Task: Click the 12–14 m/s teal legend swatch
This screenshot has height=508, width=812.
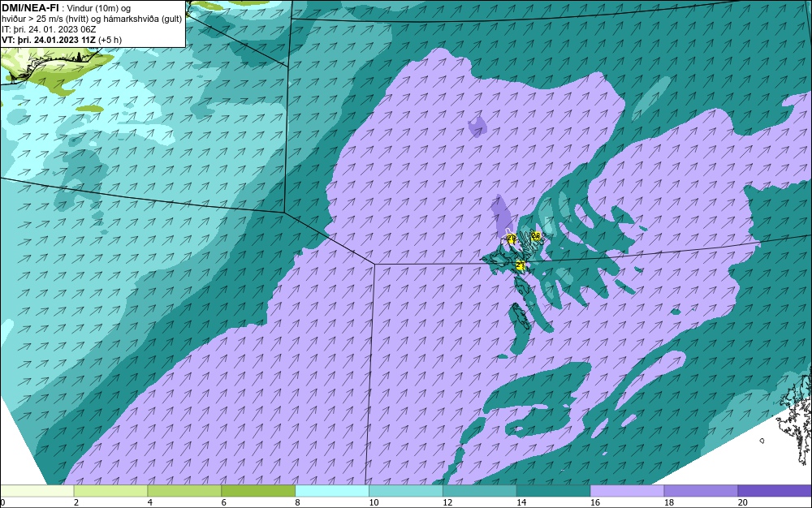Action: pyautogui.click(x=480, y=490)
